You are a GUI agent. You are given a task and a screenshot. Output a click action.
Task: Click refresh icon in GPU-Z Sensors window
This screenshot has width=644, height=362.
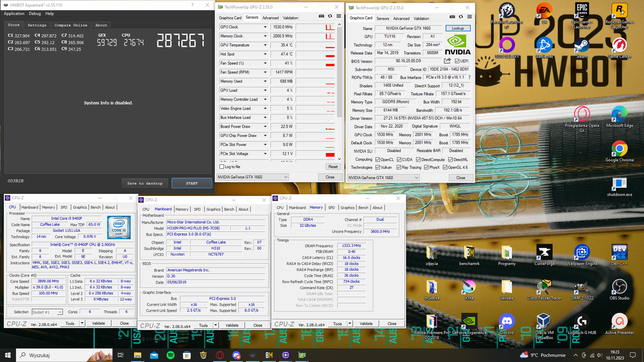pos(330,16)
